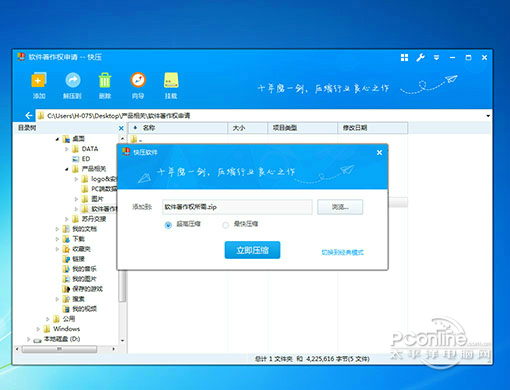Screen dimensions: 510x390
Task: Expand the DATA folder arrow
Action: [67, 149]
